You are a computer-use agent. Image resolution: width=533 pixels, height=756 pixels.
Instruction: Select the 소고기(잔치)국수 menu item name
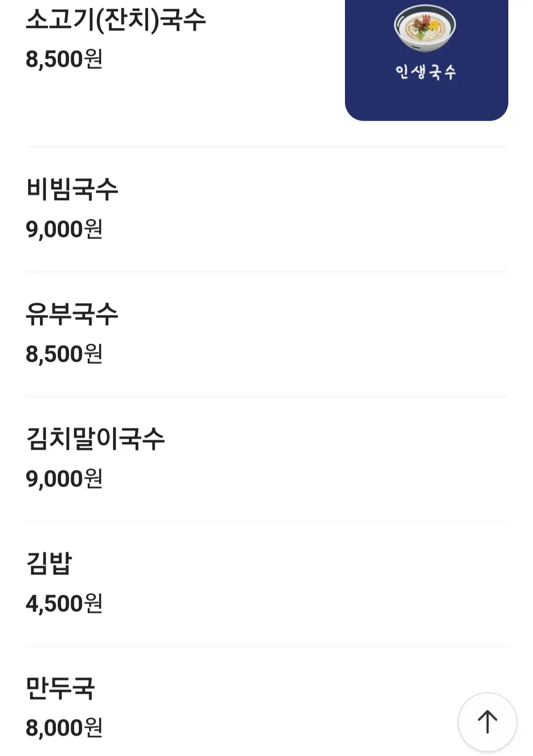pos(115,20)
